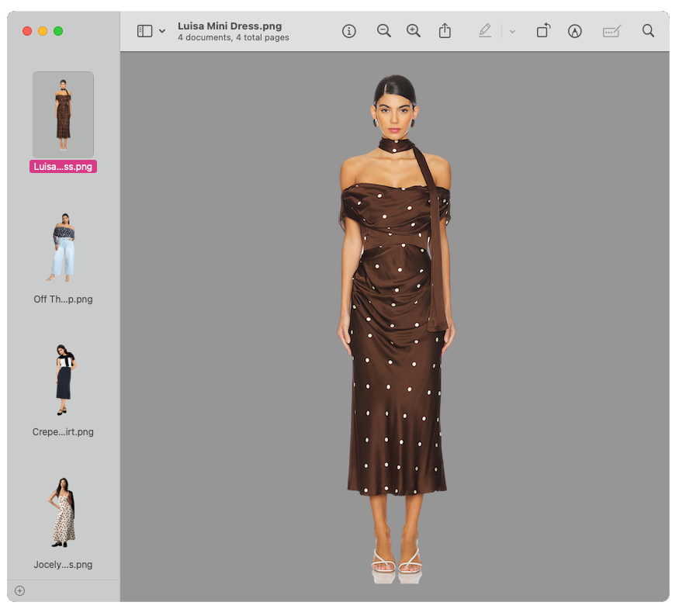Click the Luisa...ss.png filename label
The height and width of the screenshot is (616, 679).
(63, 166)
